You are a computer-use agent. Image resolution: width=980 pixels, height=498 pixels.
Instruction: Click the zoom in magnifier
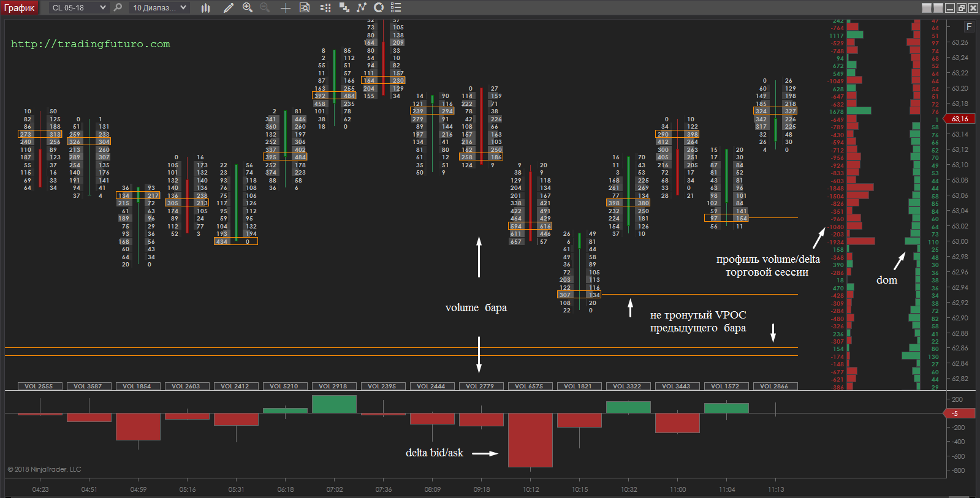tap(247, 7)
